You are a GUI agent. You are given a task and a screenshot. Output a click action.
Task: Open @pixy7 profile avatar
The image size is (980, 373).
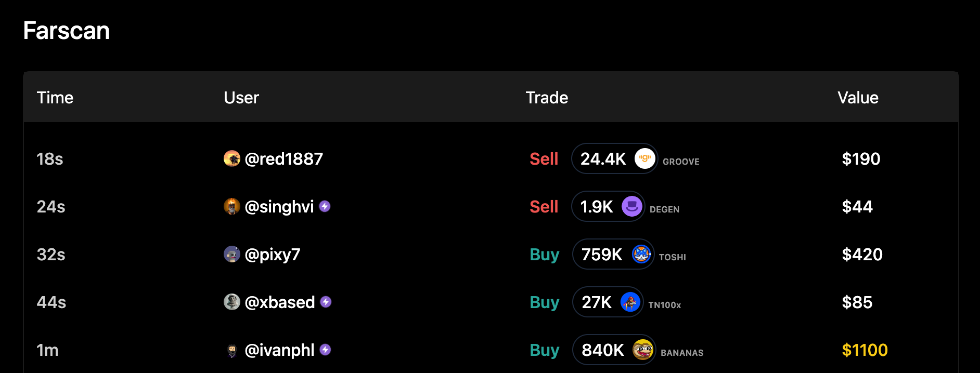click(x=232, y=254)
